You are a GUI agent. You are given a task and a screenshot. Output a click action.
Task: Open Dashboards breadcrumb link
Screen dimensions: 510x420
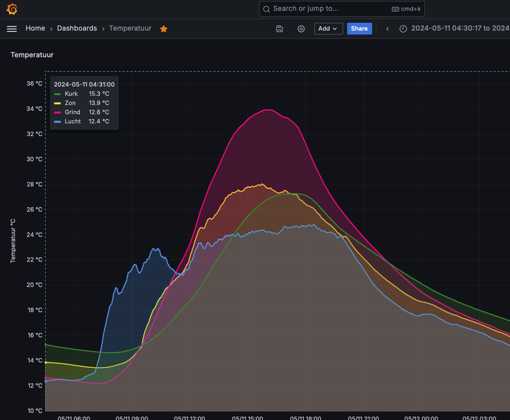77,28
